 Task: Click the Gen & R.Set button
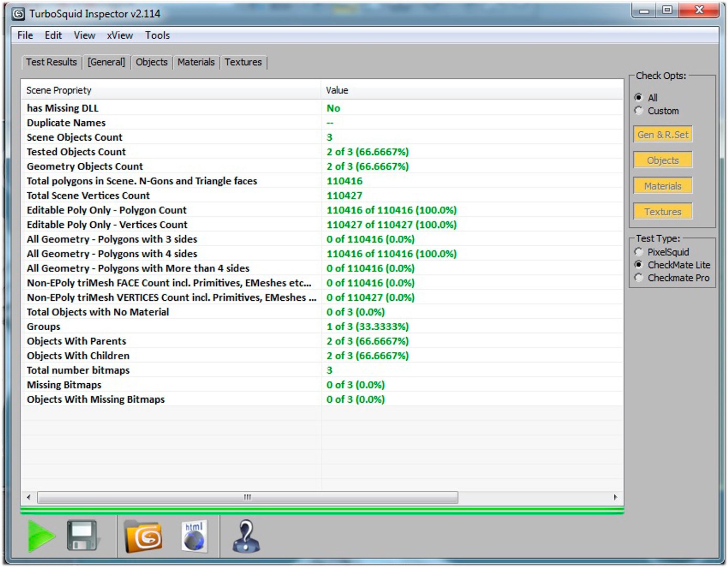coord(663,134)
